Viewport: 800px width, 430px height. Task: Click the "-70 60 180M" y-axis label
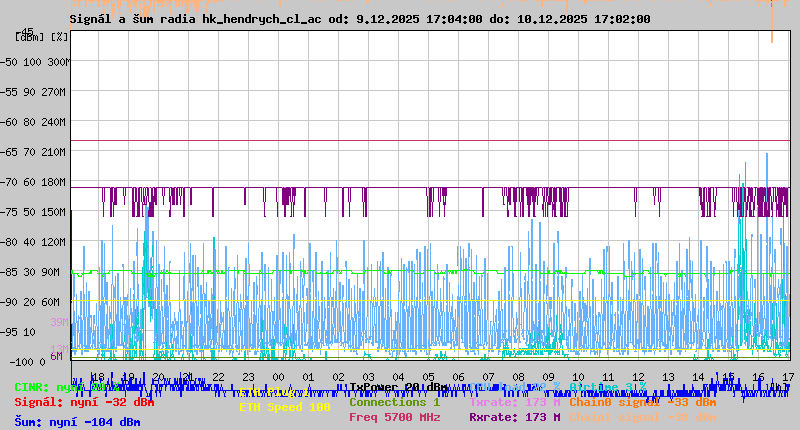[x=41, y=181]
